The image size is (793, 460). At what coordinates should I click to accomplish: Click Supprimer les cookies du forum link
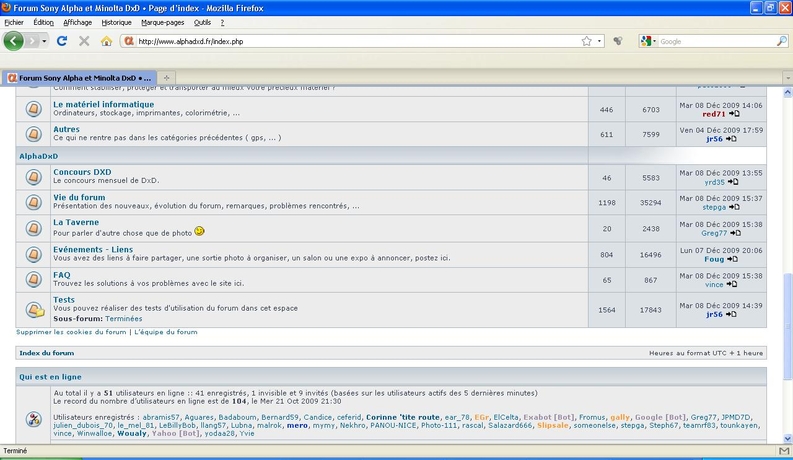click(71, 332)
